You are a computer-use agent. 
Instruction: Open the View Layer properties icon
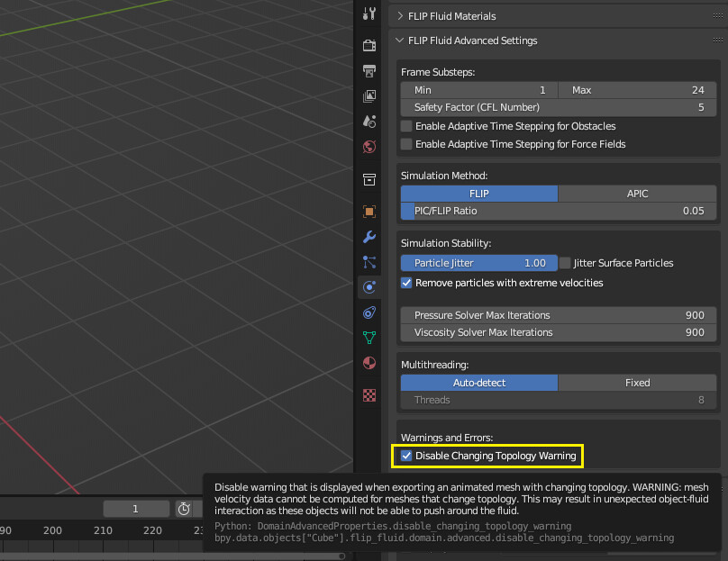click(x=369, y=96)
